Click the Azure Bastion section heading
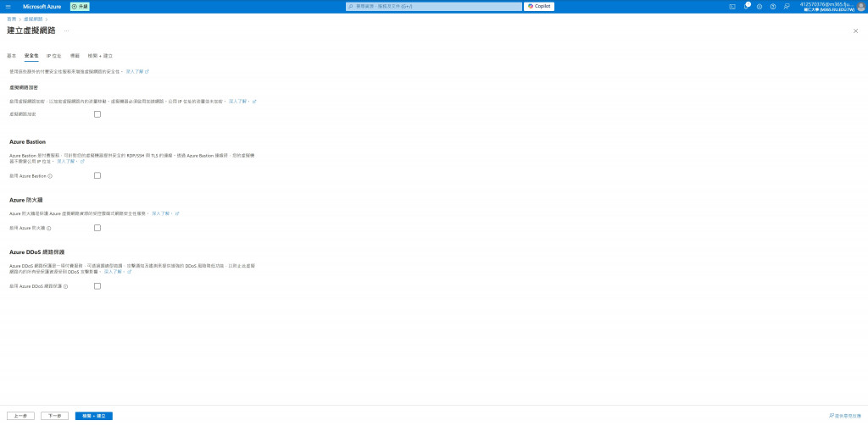The height and width of the screenshot is (426, 868). tap(28, 142)
